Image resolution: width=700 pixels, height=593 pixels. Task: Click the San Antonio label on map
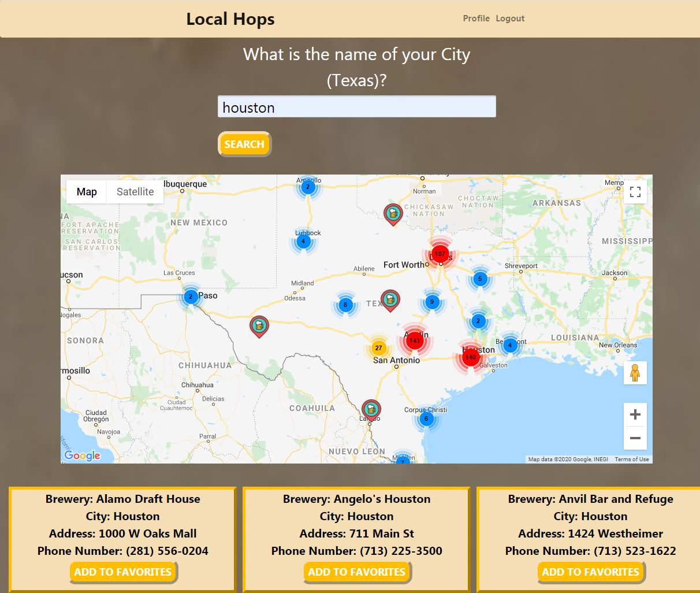coord(396,360)
